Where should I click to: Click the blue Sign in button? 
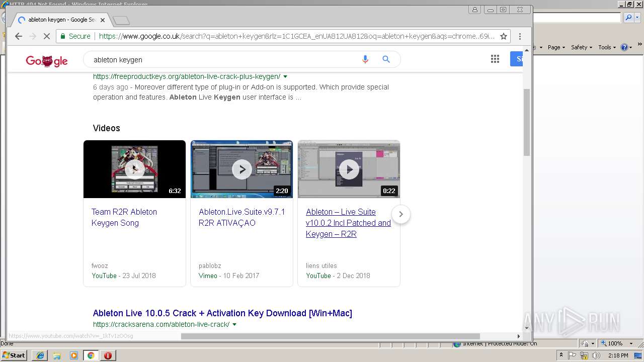517,59
